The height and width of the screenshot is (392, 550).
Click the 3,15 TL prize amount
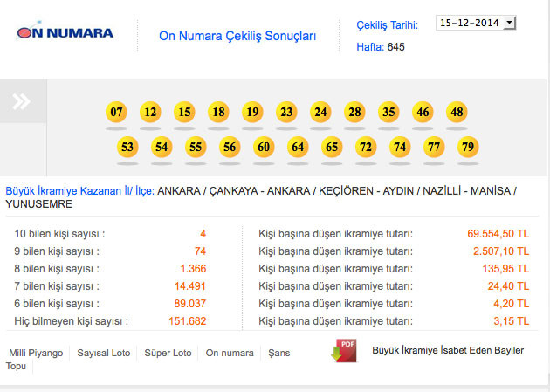pos(511,321)
